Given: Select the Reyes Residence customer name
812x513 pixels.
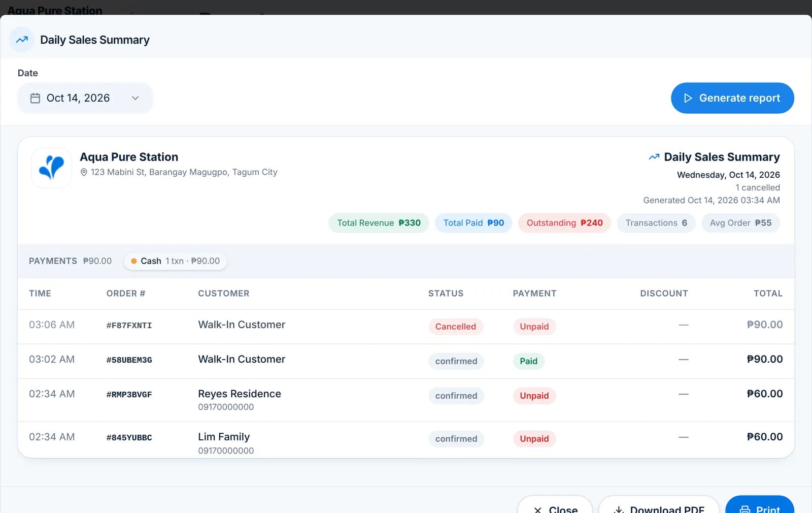Looking at the screenshot, I should tap(240, 394).
